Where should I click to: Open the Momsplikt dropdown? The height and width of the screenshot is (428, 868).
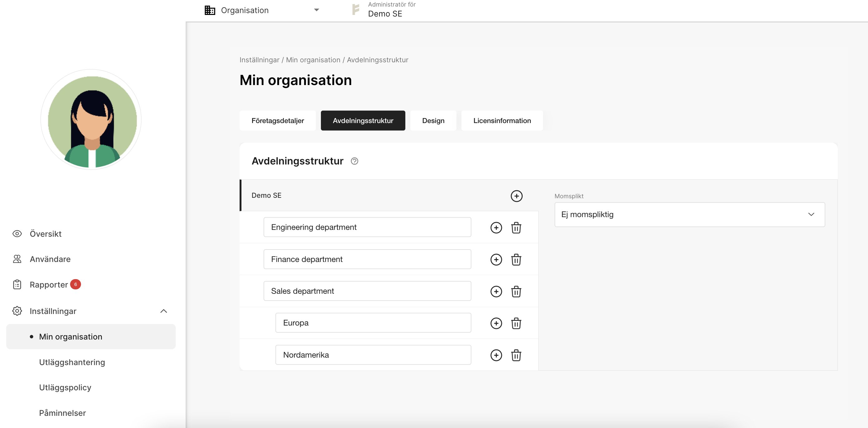[x=689, y=214]
